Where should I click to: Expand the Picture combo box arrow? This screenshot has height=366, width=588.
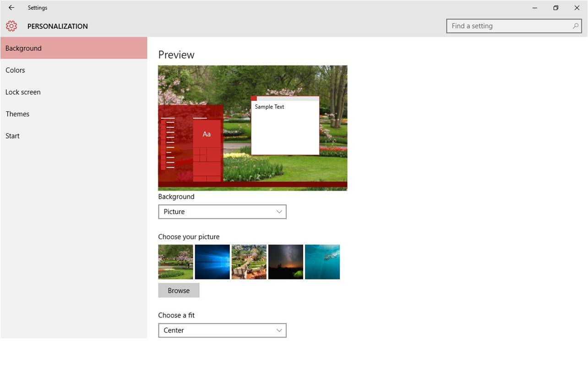coord(279,212)
